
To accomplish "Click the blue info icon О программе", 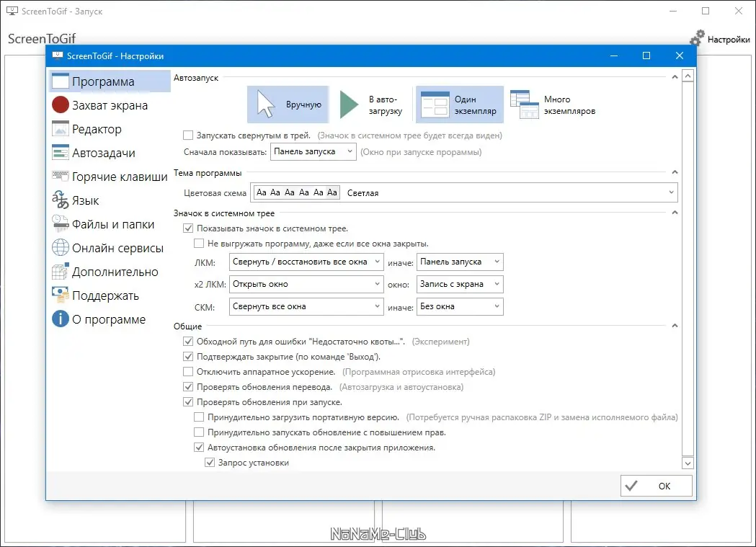I will (61, 319).
